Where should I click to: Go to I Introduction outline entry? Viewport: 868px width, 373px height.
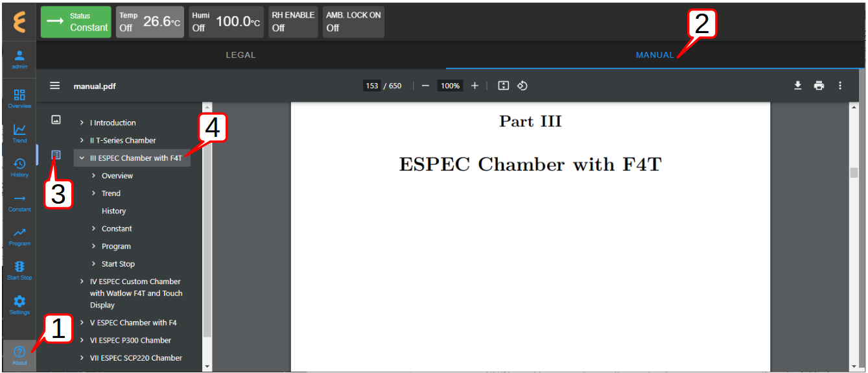[x=113, y=123]
